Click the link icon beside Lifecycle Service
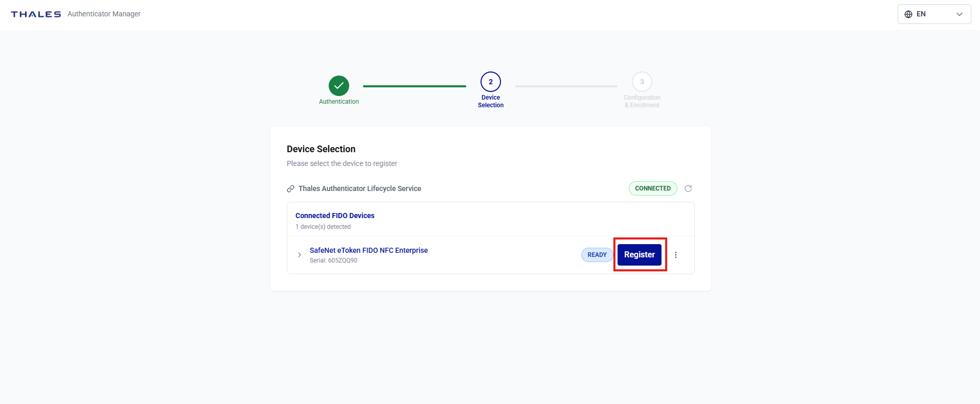Screen dimensions: 980x404 point(290,188)
